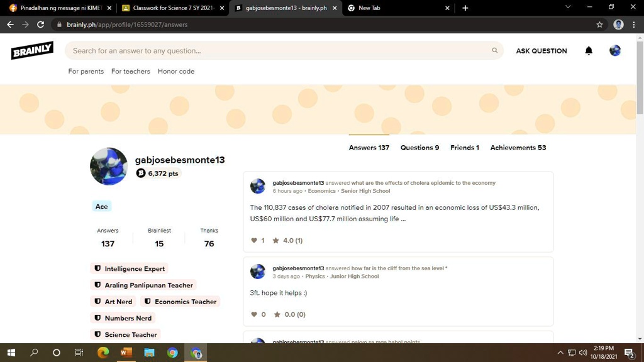Click the Physics subject link

point(315,277)
